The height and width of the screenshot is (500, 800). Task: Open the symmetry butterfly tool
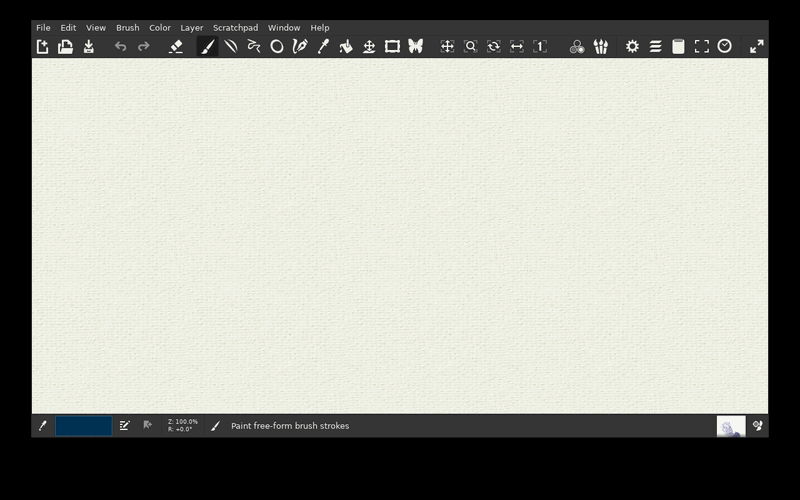click(416, 46)
